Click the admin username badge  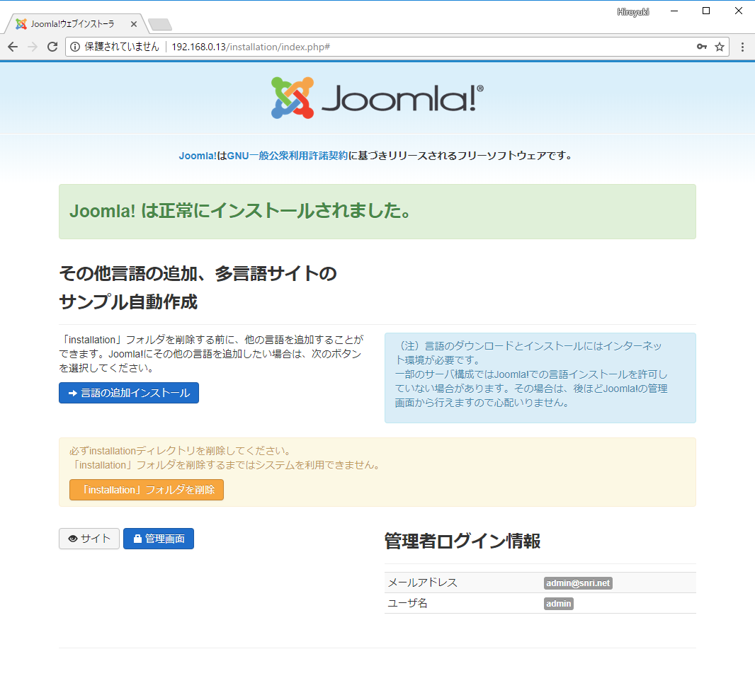pyautogui.click(x=559, y=604)
